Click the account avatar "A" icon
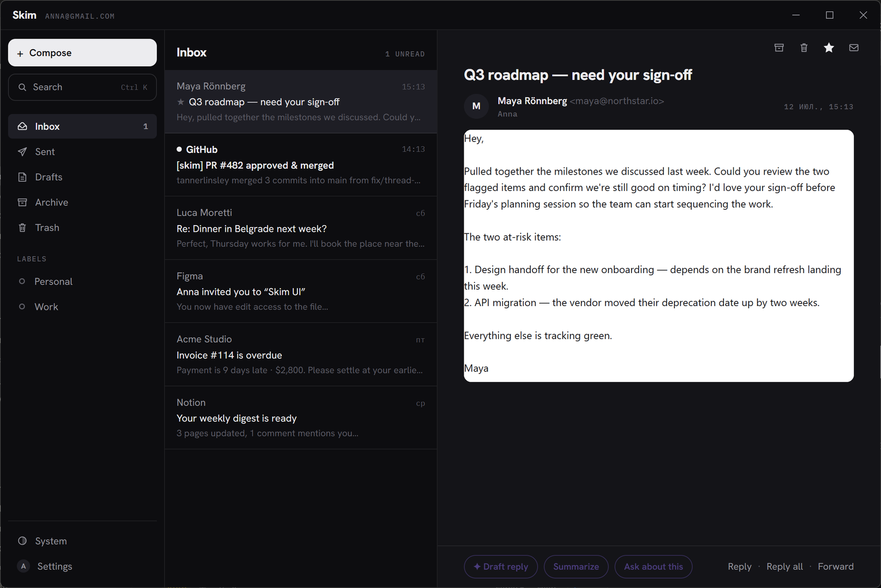881x588 pixels. pyautogui.click(x=23, y=566)
